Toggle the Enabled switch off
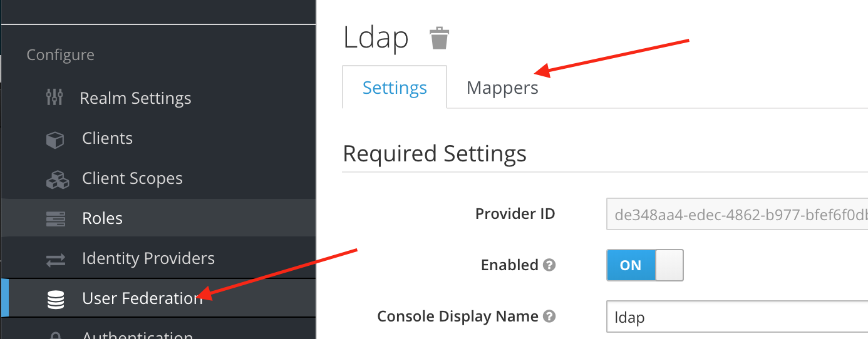The height and width of the screenshot is (339, 868). (x=644, y=265)
